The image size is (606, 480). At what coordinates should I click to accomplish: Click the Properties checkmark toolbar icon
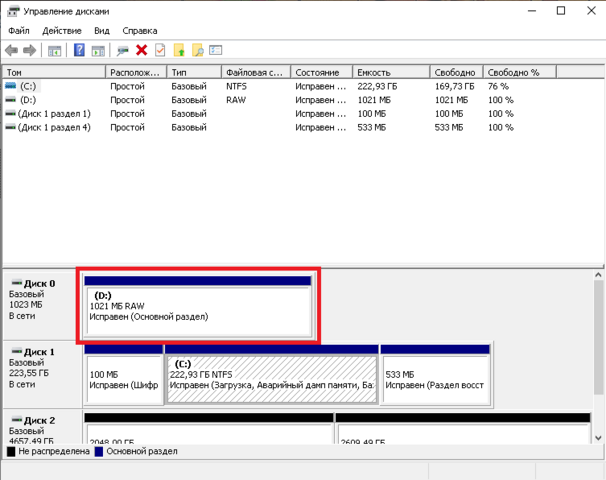coord(159,50)
